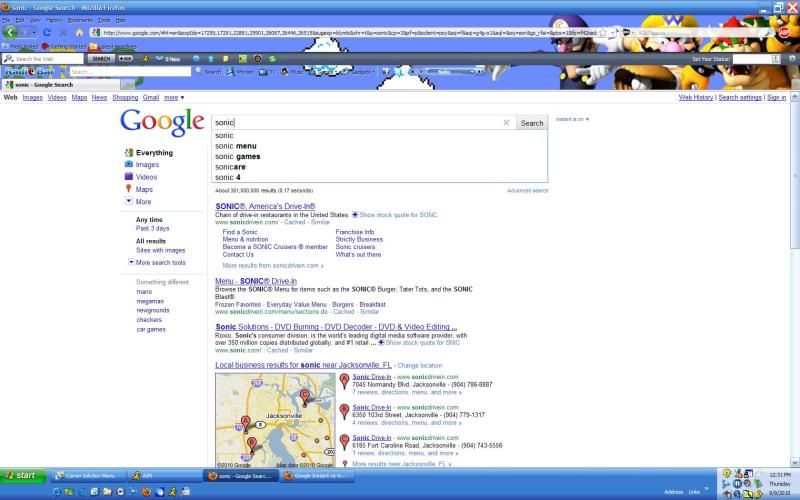This screenshot has height=500, width=800.
Task: Try the 'megaman' something different suggestion
Action: tap(150, 301)
